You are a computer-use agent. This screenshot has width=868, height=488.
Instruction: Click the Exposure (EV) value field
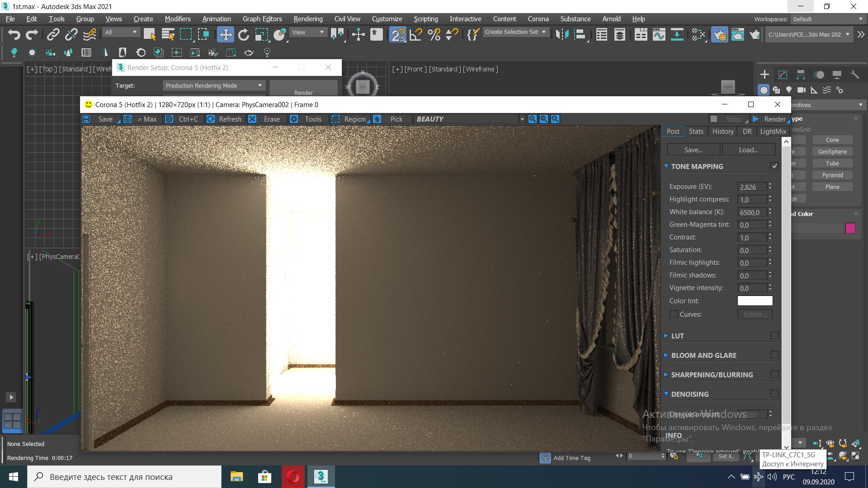pyautogui.click(x=752, y=187)
